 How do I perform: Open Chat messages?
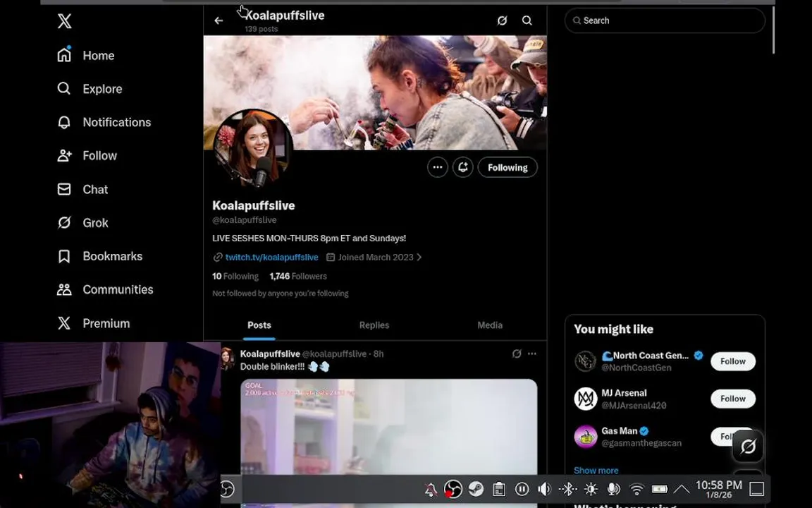point(82,189)
